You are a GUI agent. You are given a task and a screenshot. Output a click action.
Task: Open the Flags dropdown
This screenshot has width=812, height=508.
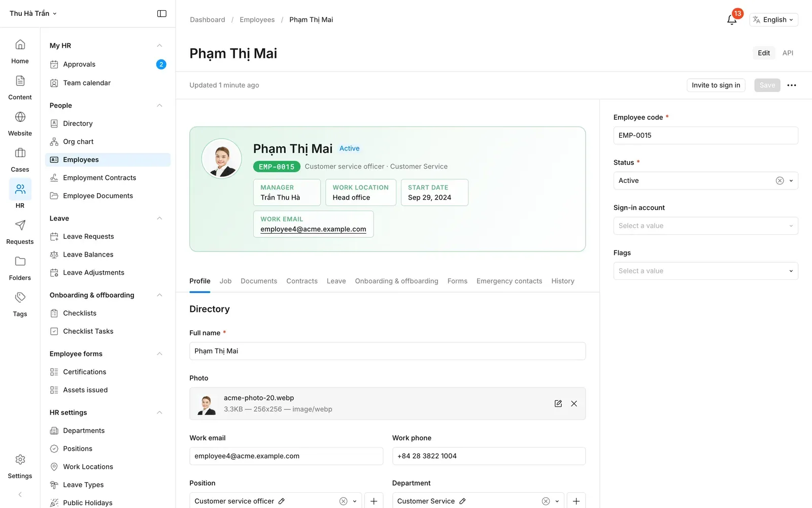[x=705, y=271]
